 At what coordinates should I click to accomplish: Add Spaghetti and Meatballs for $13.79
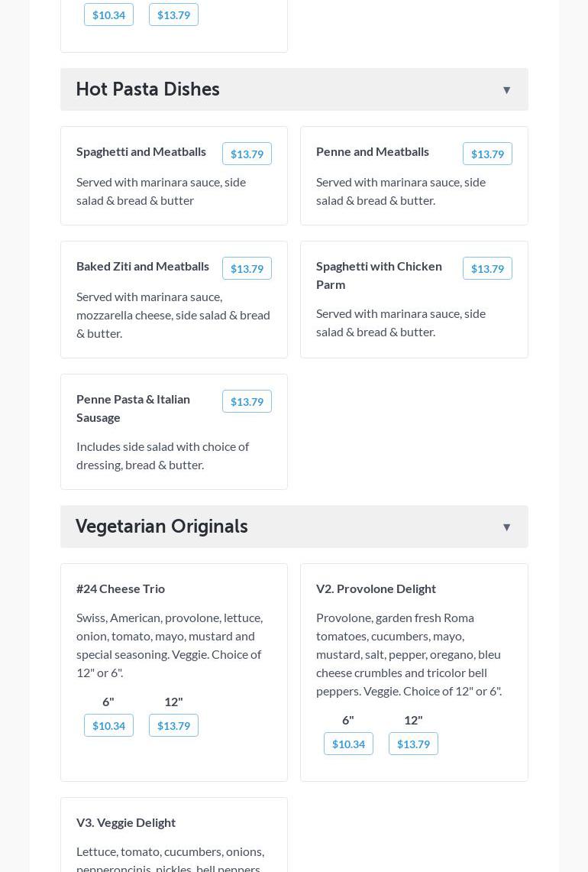(x=247, y=154)
